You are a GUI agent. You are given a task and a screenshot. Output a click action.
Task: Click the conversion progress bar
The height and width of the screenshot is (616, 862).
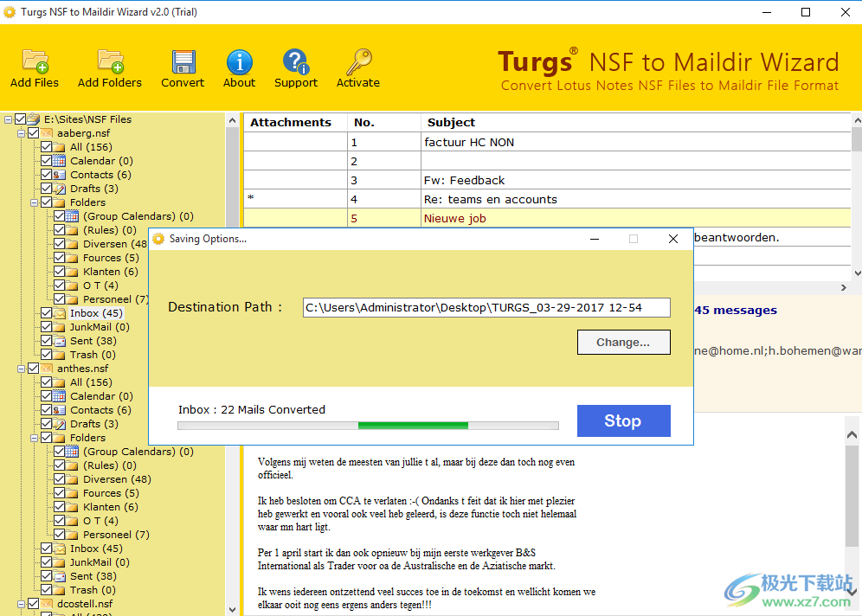pos(369,426)
